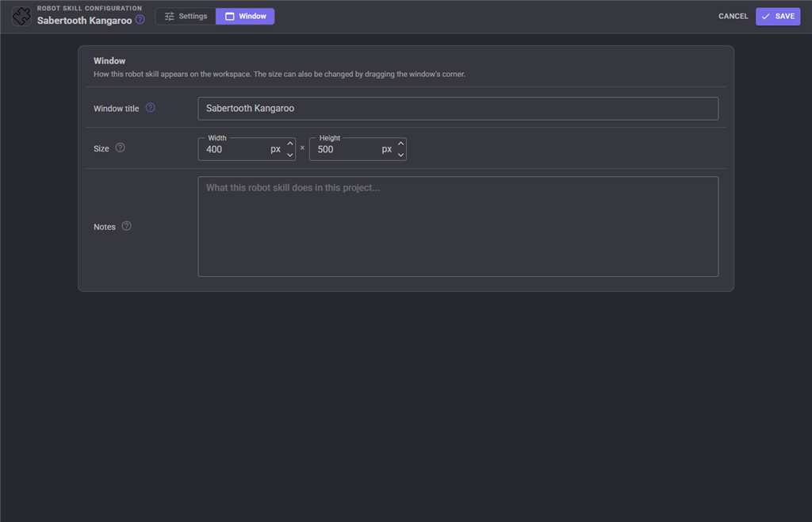Click the 'Sabertooth Kangaroo' header title
The height and width of the screenshot is (522, 812).
pyautogui.click(x=84, y=21)
